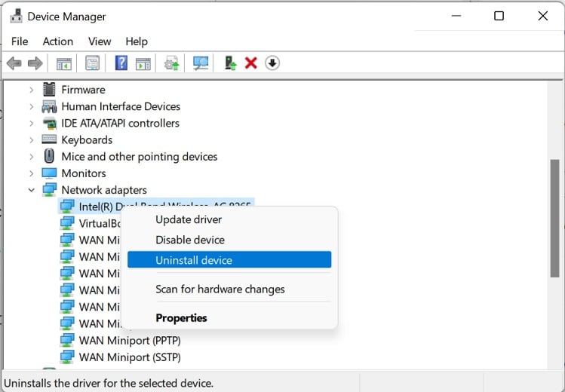Select IDE ATA/ATAPI controllers label
Screen dimensions: 565x392
coord(121,123)
